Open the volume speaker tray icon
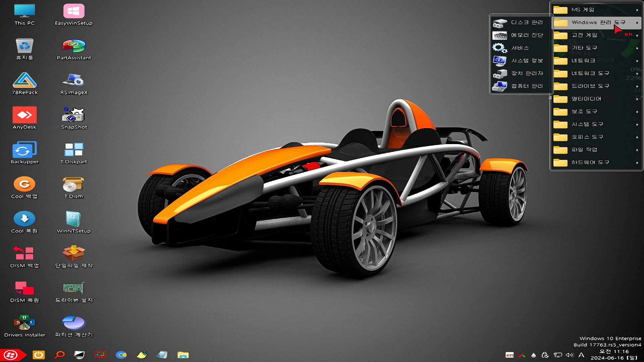644x362 pixels. 570,355
